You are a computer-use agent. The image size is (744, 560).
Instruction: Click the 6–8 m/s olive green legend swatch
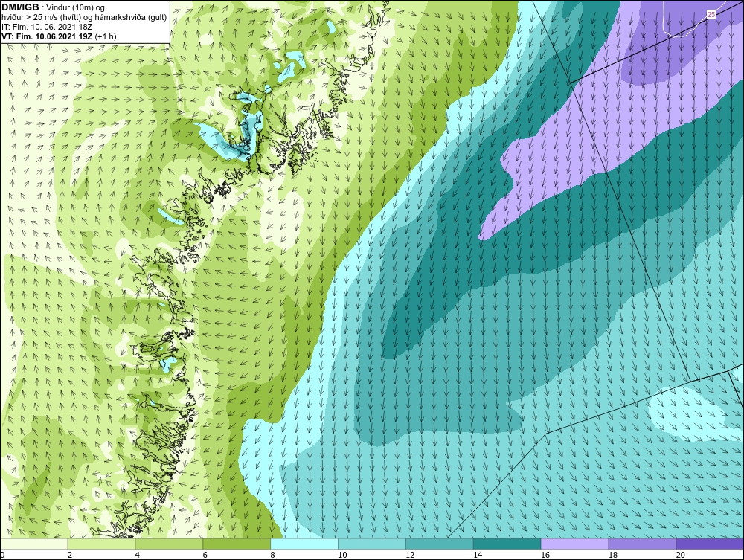click(x=237, y=544)
